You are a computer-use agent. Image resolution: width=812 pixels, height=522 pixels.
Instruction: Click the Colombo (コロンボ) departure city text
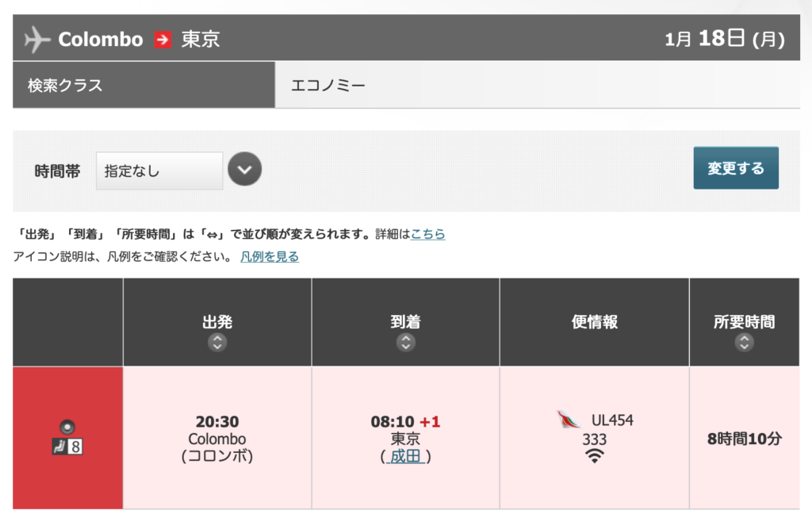(217, 447)
